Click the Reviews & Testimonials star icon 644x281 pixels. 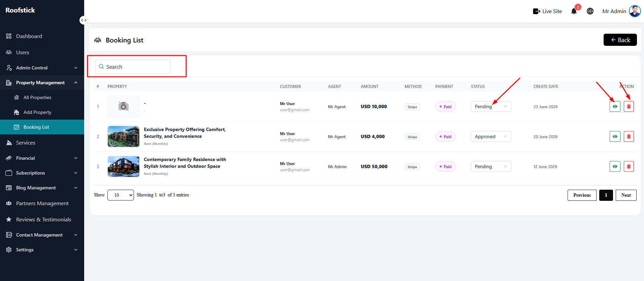point(9,219)
